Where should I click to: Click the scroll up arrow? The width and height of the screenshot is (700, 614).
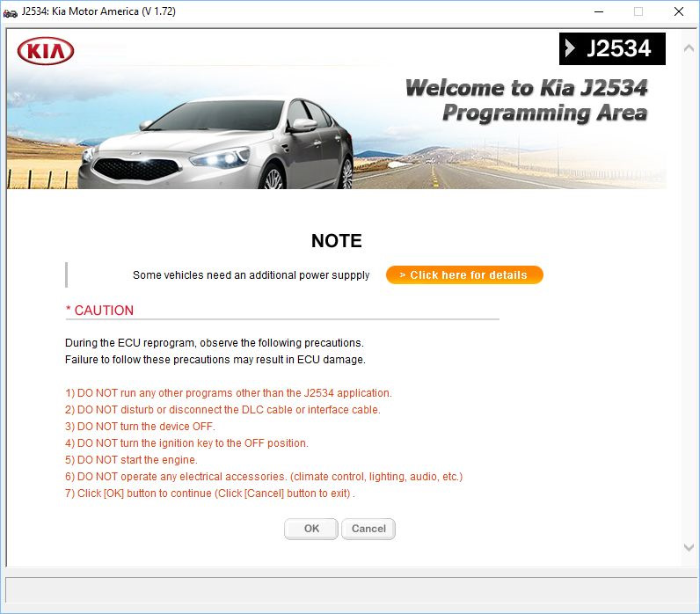point(689,48)
